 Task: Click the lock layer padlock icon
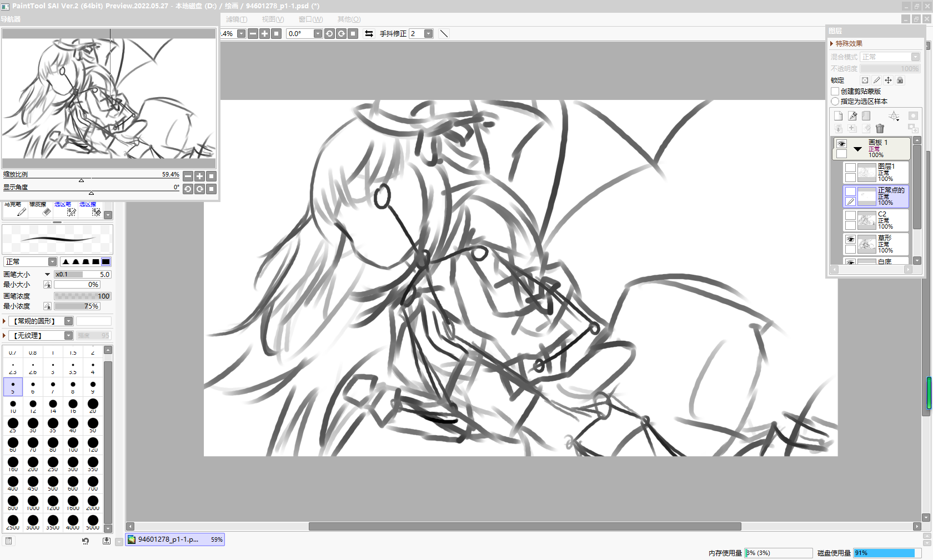[x=900, y=80]
